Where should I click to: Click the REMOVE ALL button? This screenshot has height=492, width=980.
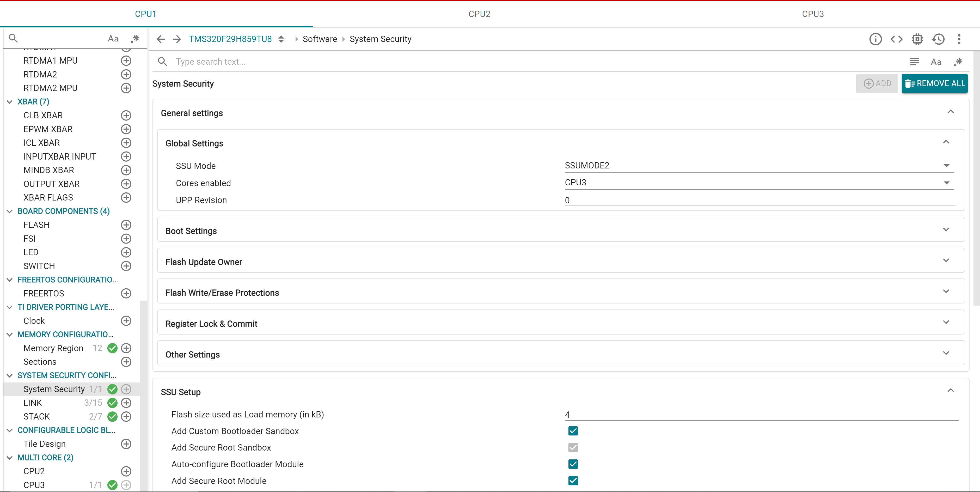(935, 83)
